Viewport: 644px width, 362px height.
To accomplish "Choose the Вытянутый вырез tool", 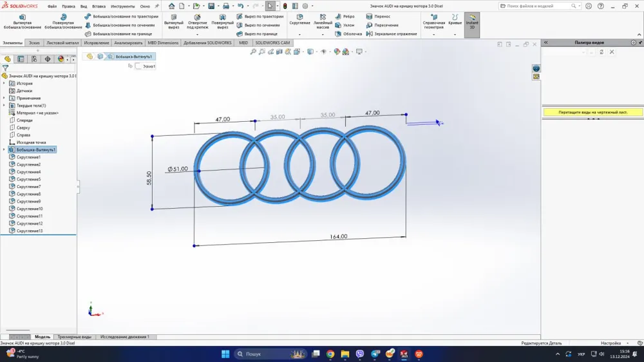I will pos(174,22).
